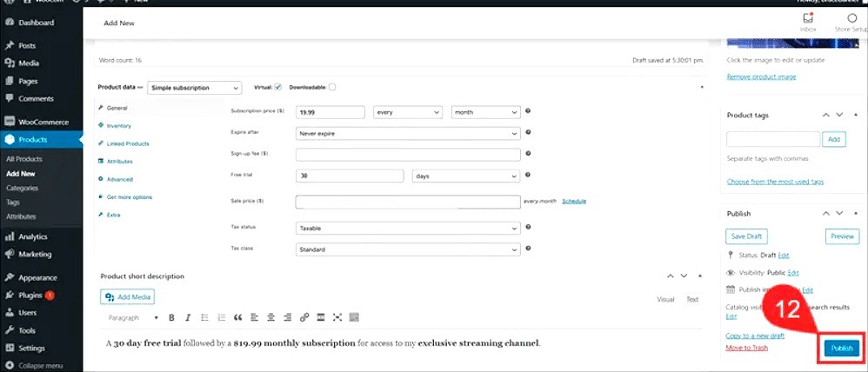Screen dimensions: 868x372
Task: Open the billing interval 'every' dropdown
Action: tap(408, 112)
